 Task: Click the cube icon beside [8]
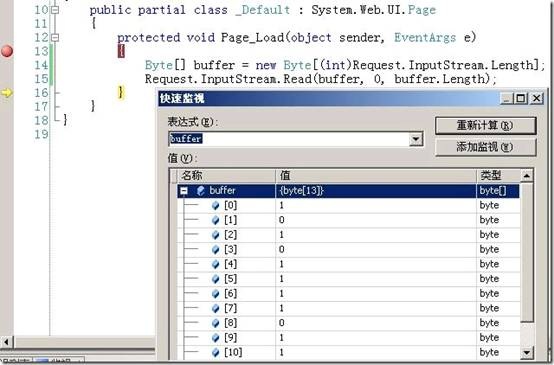[x=216, y=323]
